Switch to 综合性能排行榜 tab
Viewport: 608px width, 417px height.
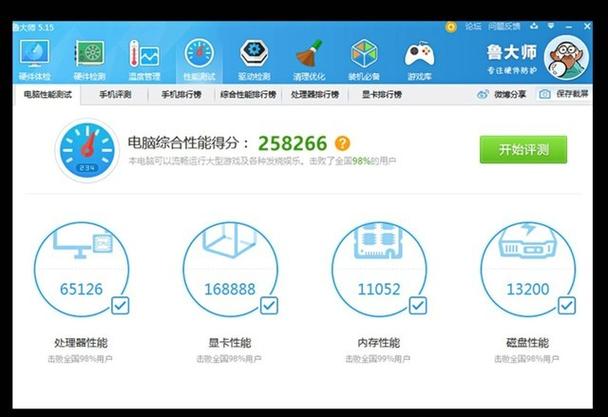tap(248, 95)
